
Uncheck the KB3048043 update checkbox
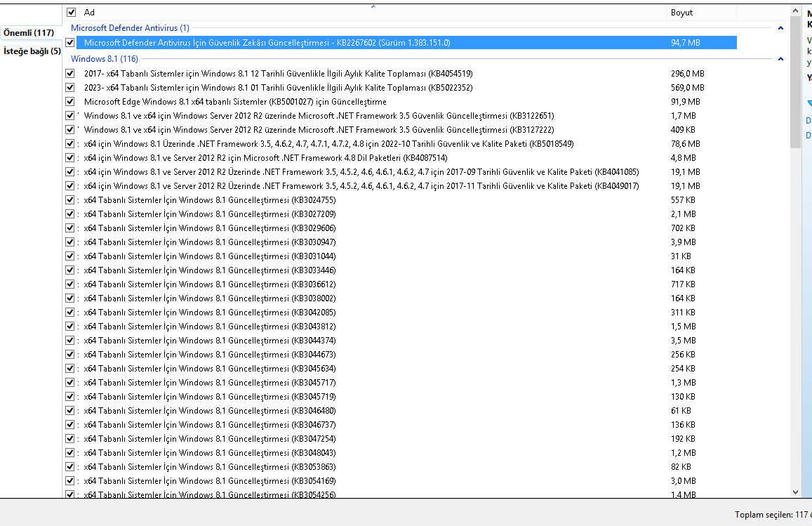tap(70, 452)
